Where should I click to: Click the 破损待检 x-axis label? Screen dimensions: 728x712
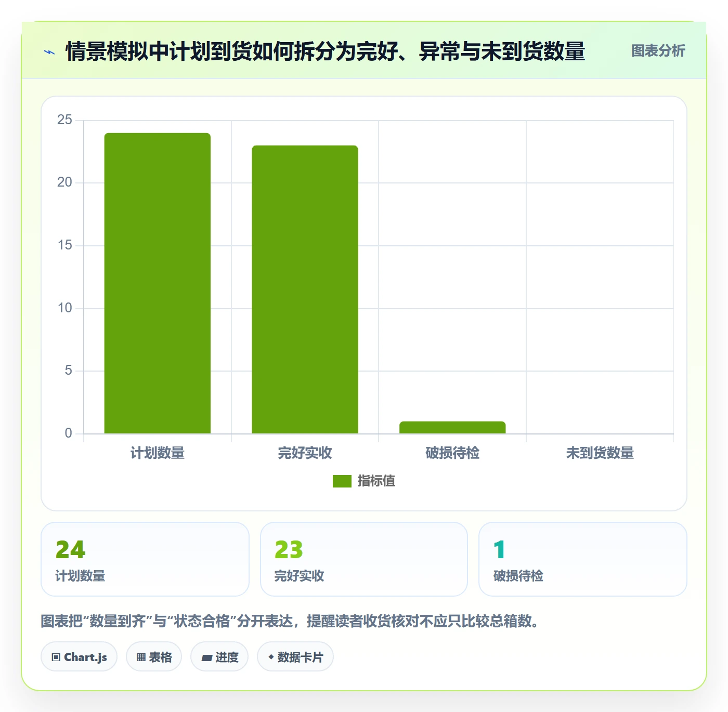(x=452, y=453)
